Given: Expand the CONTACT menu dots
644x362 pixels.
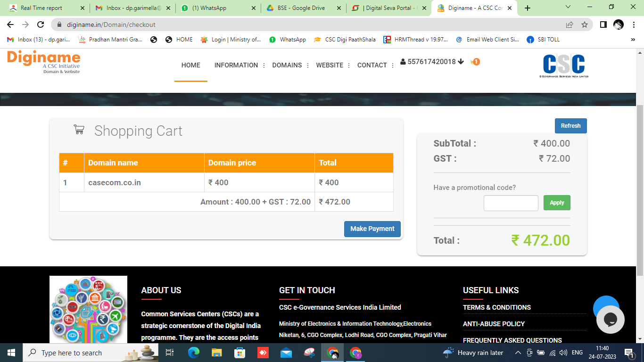Looking at the screenshot, I should [393, 66].
